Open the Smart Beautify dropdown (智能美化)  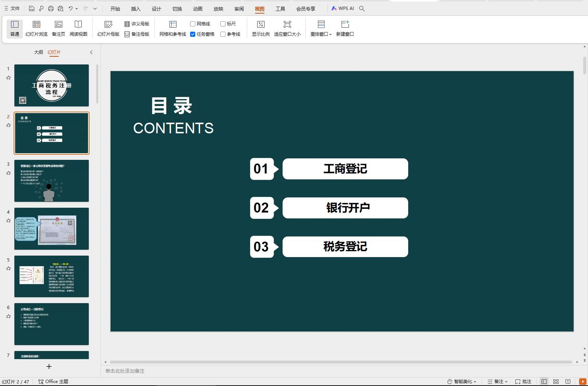click(x=462, y=382)
